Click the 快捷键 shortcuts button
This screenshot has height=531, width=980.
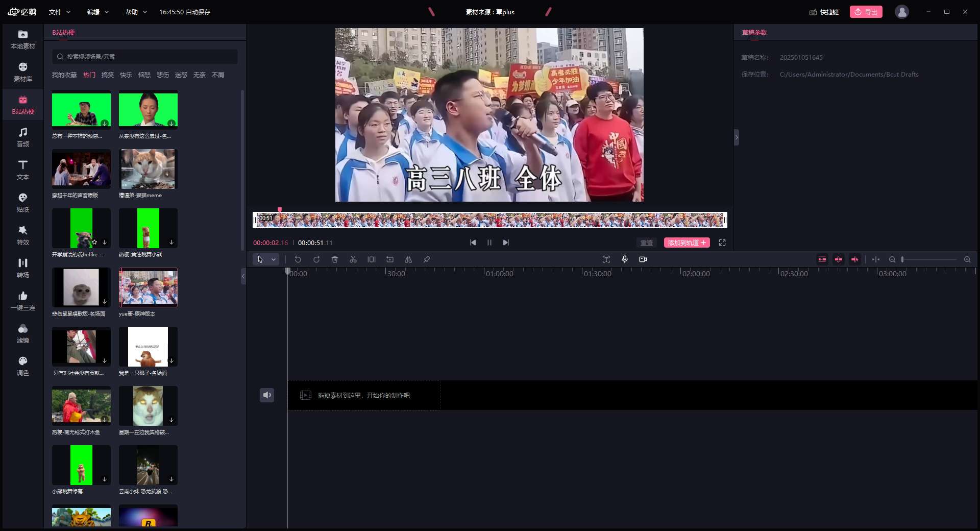(824, 12)
